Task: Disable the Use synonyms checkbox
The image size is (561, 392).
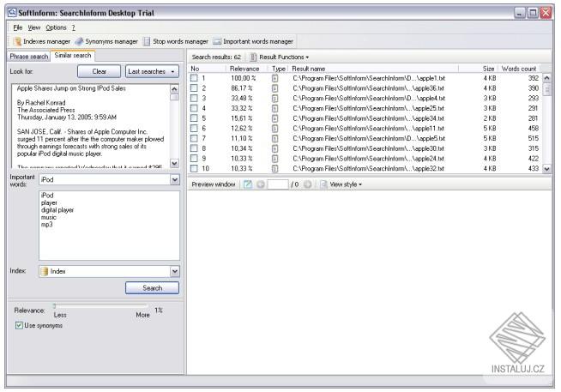Action: pyautogui.click(x=19, y=325)
